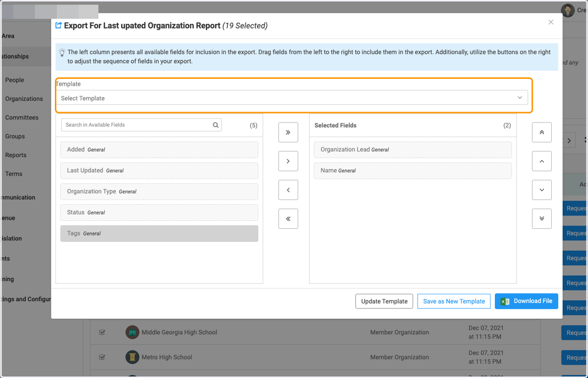Close the export dialog with X
588x378 pixels.
551,22
